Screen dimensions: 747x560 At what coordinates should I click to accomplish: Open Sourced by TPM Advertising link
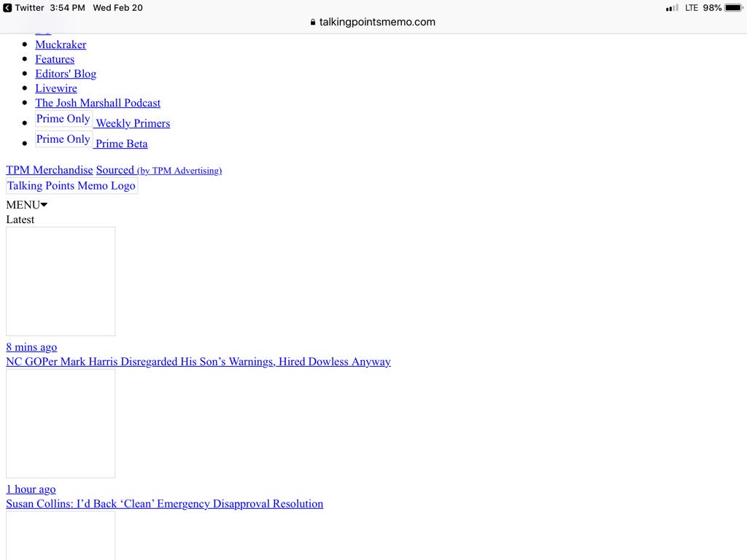click(159, 170)
